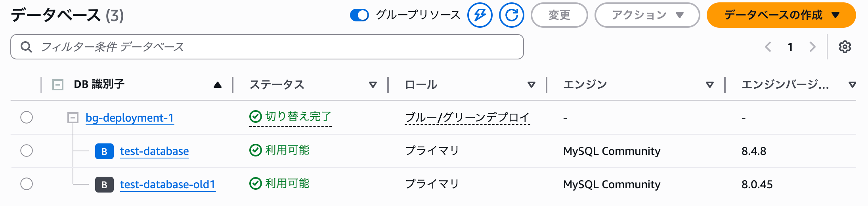
Task: Click the lightning bolt icon button
Action: 480,15
